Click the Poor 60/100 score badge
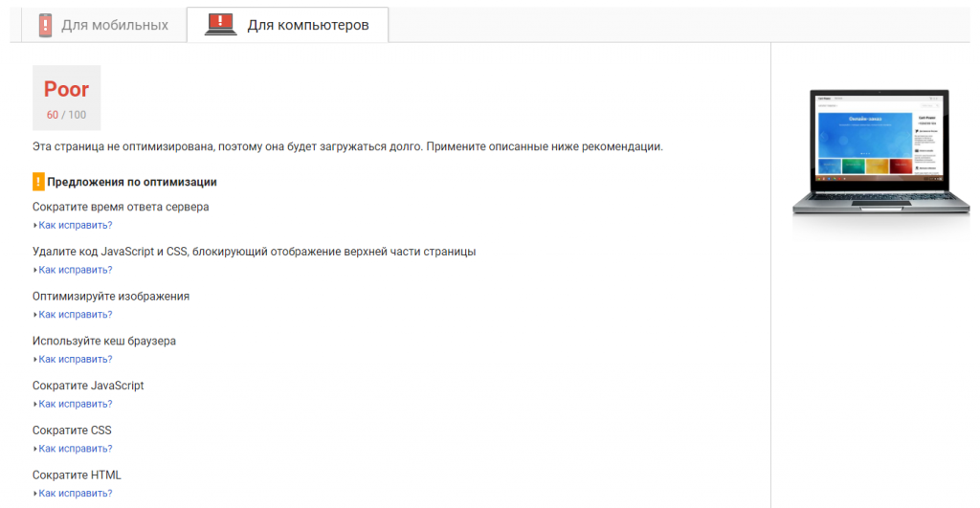The height and width of the screenshot is (508, 980). coord(66,99)
